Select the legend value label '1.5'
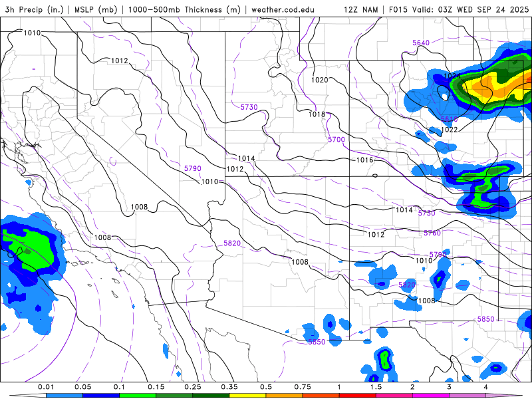This screenshot has width=532, height=399. pos(376,387)
